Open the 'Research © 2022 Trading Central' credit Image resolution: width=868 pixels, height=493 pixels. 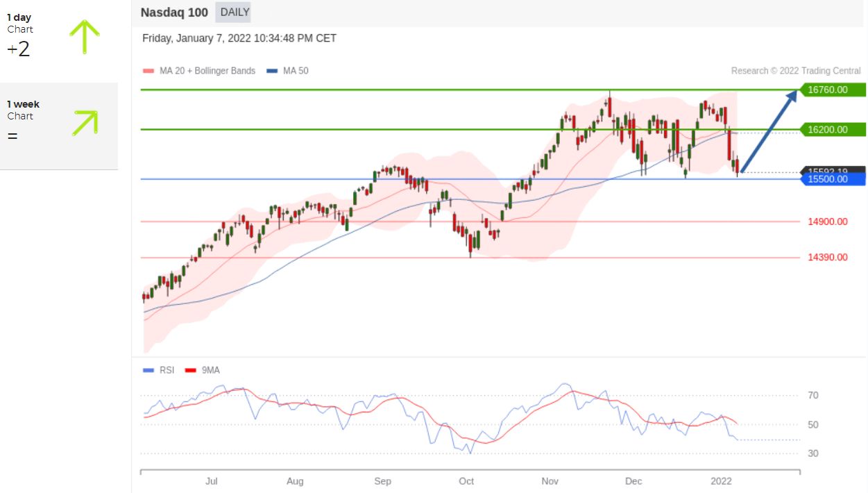tap(796, 71)
